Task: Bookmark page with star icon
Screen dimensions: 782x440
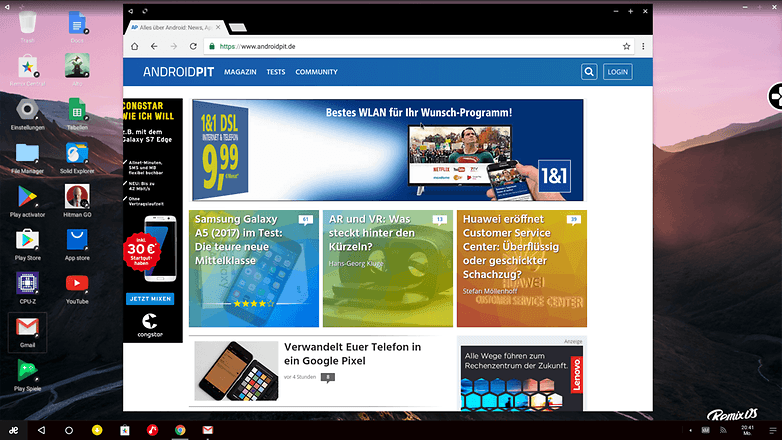Action: pyautogui.click(x=626, y=46)
